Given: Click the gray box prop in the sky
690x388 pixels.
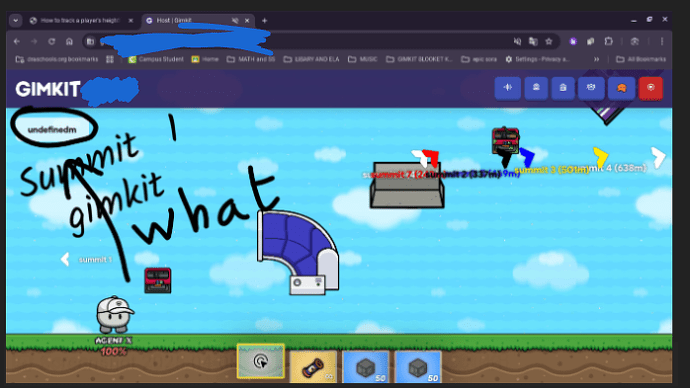Looking at the screenshot, I should (x=407, y=185).
